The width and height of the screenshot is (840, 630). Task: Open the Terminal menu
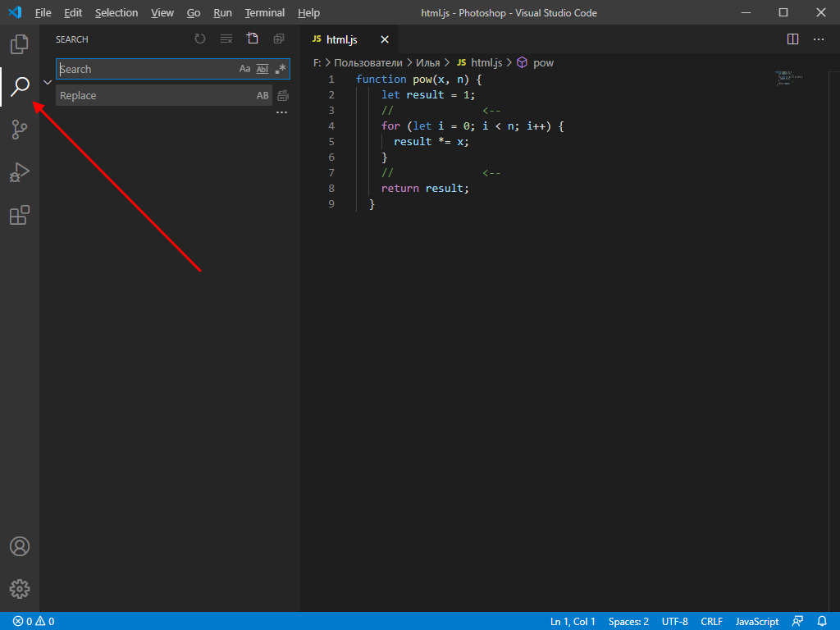(x=264, y=12)
